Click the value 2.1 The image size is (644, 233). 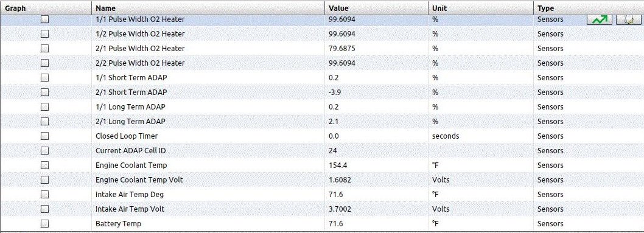pos(334,122)
